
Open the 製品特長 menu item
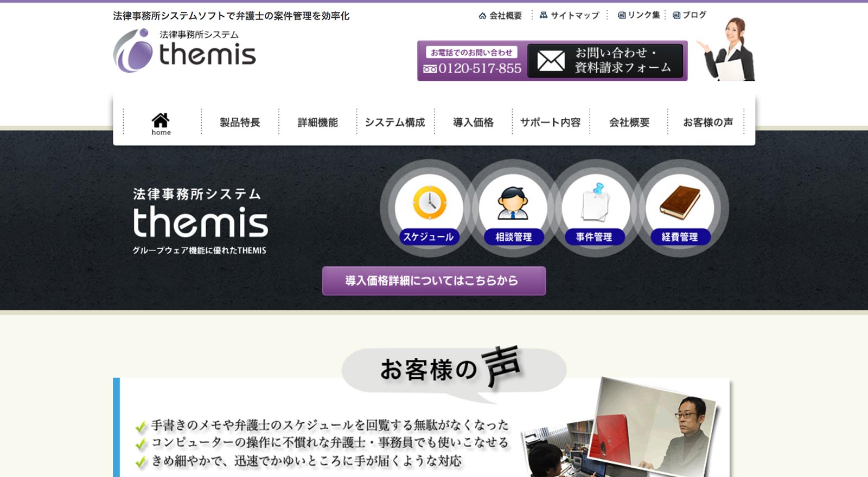click(240, 123)
